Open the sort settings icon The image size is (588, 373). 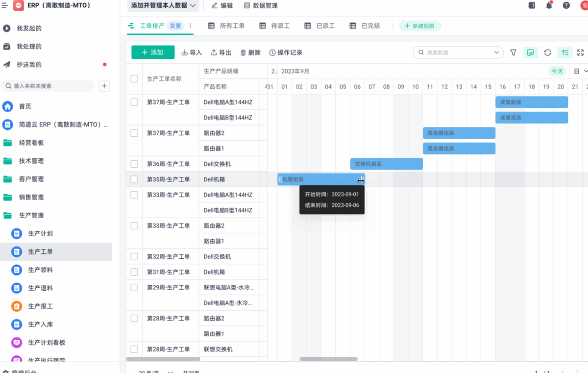click(565, 52)
